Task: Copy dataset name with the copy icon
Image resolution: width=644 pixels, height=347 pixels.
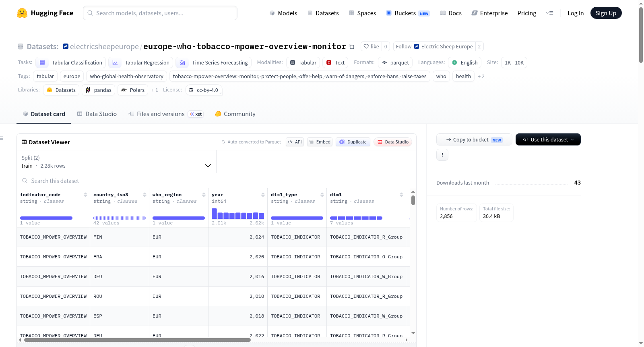Action: (x=351, y=46)
